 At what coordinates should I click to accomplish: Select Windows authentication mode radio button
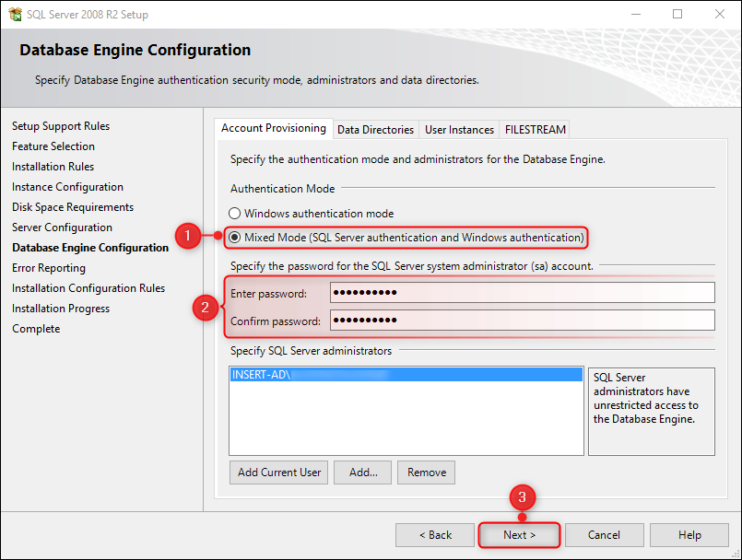pos(235,214)
